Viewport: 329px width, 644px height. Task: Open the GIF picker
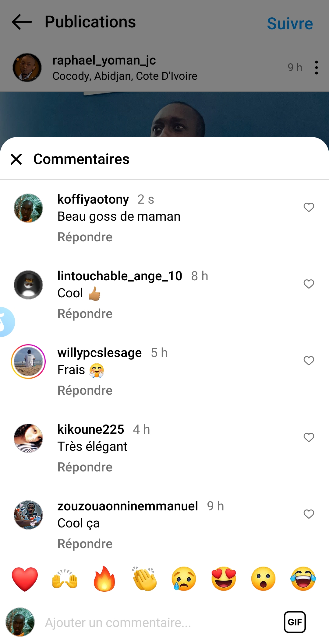(295, 622)
